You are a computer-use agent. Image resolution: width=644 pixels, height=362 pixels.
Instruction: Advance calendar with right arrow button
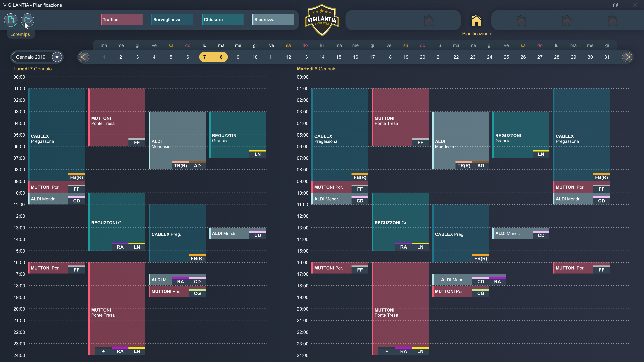tap(627, 57)
